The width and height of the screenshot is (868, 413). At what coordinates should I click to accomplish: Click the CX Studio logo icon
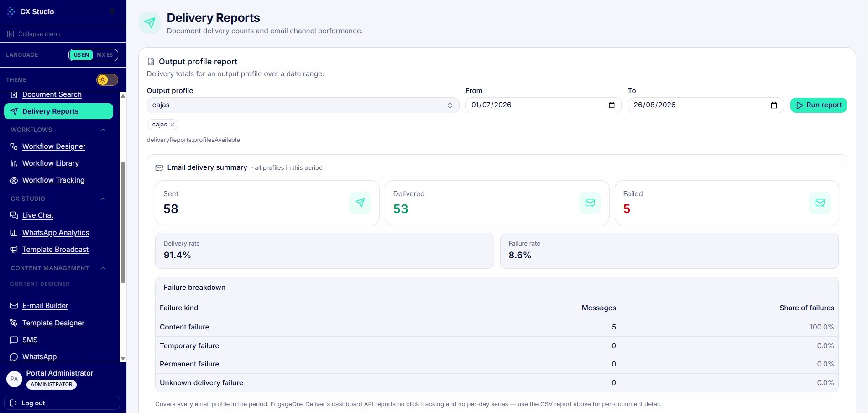click(11, 12)
